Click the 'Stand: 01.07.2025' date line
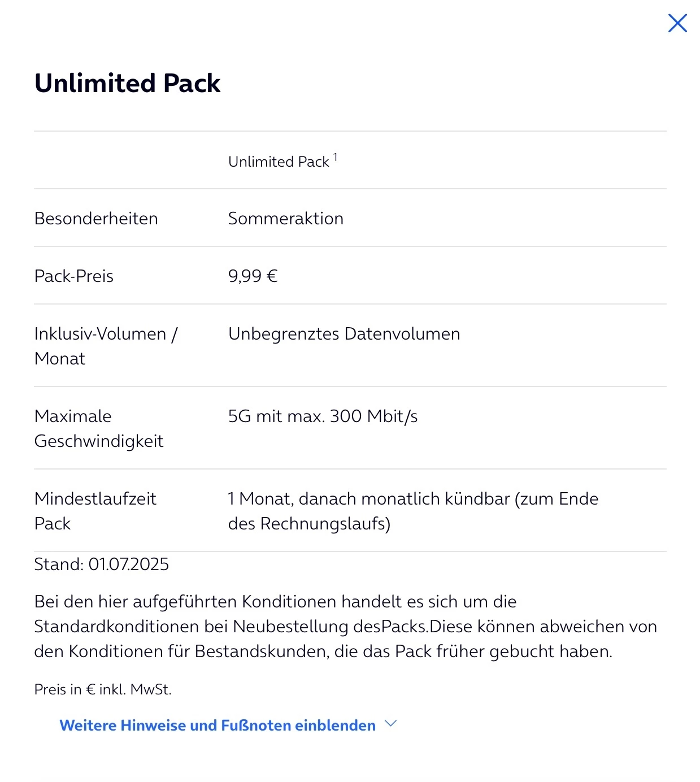Viewport: 700px width, 782px height. coord(102,564)
